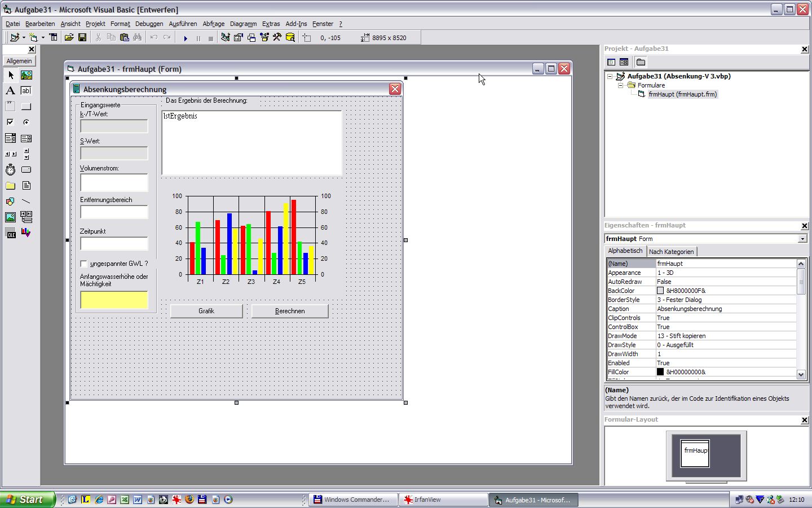Select frmHaupt (frmHaupt.frm) in project tree
The width and height of the screenshot is (812, 508).
click(682, 94)
